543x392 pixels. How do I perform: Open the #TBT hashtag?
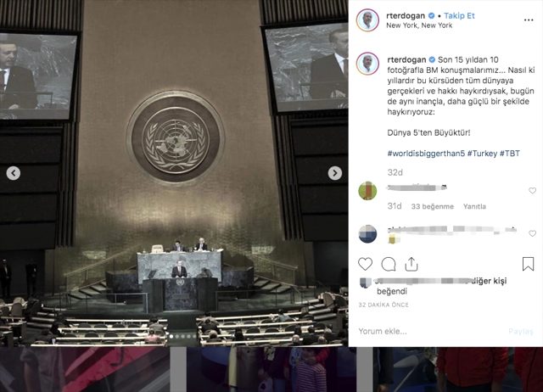509,154
